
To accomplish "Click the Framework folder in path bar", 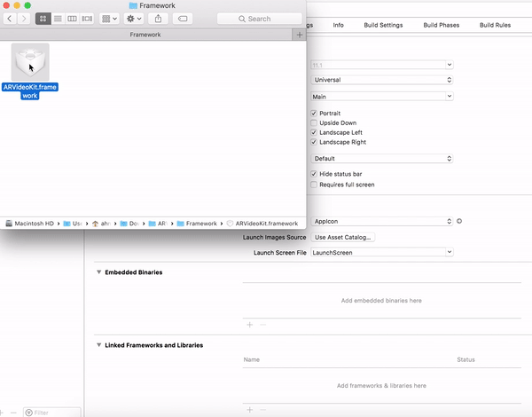I will coord(197,224).
